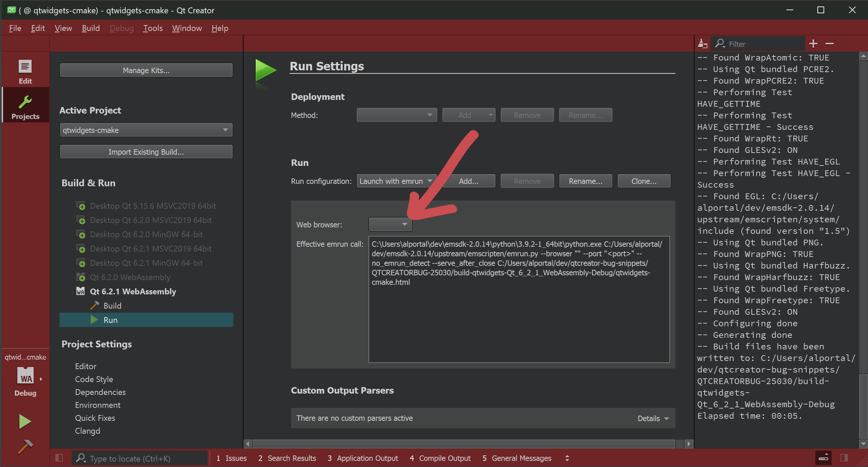868x467 pixels.
Task: Click the green Run button in sidebar
Action: (x=25, y=421)
